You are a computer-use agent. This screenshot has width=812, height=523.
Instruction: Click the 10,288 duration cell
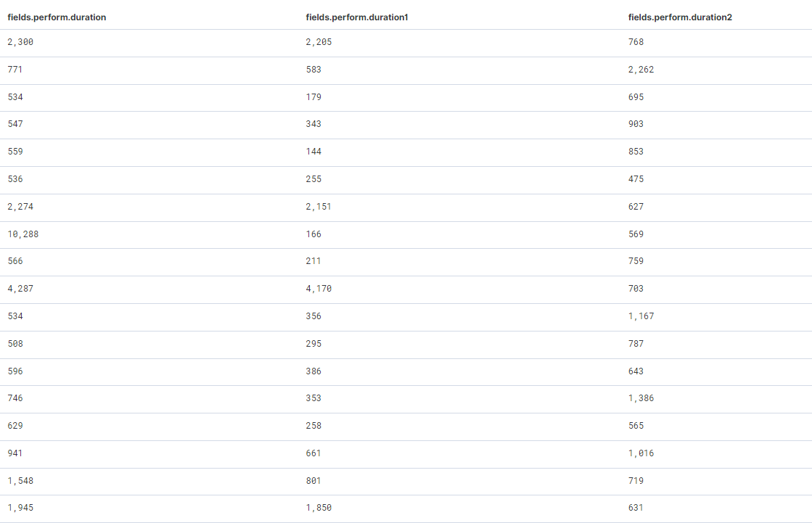(x=23, y=234)
